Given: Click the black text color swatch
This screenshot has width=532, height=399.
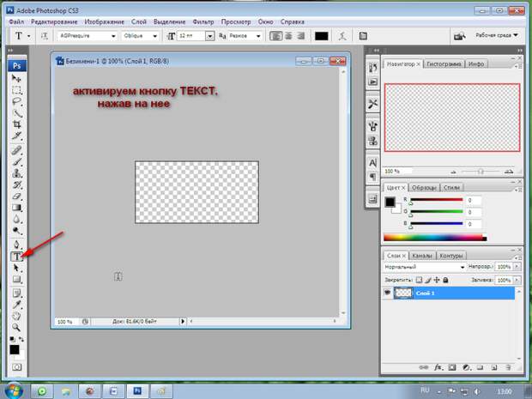Looking at the screenshot, I should (x=321, y=36).
